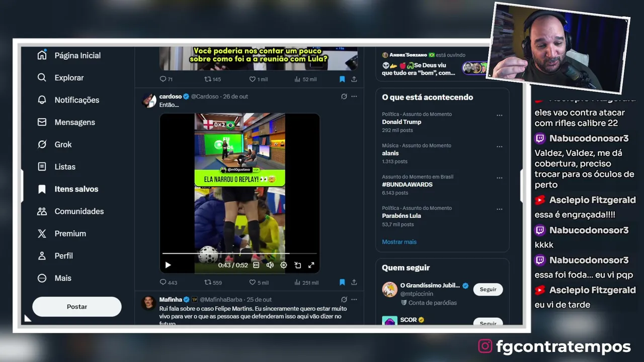Viewport: 644px width, 362px height.
Task: Repost the post with 145 reposts
Action: 212,79
